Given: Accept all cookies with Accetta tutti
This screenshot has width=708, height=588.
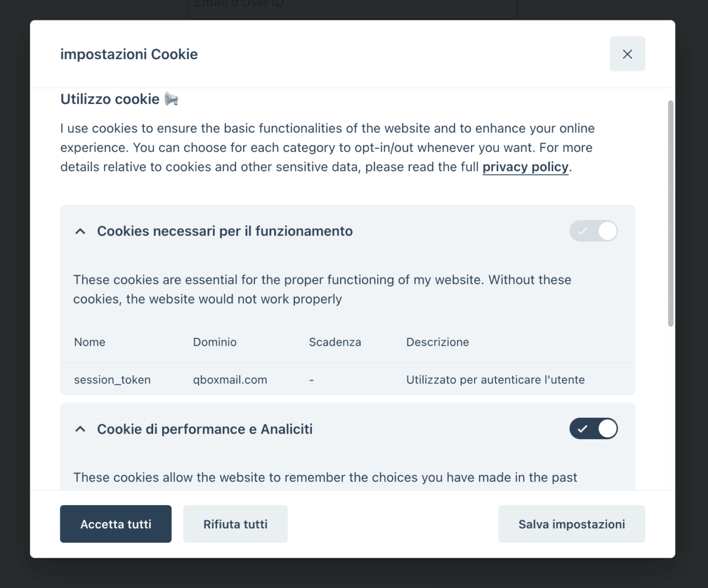Looking at the screenshot, I should (116, 524).
